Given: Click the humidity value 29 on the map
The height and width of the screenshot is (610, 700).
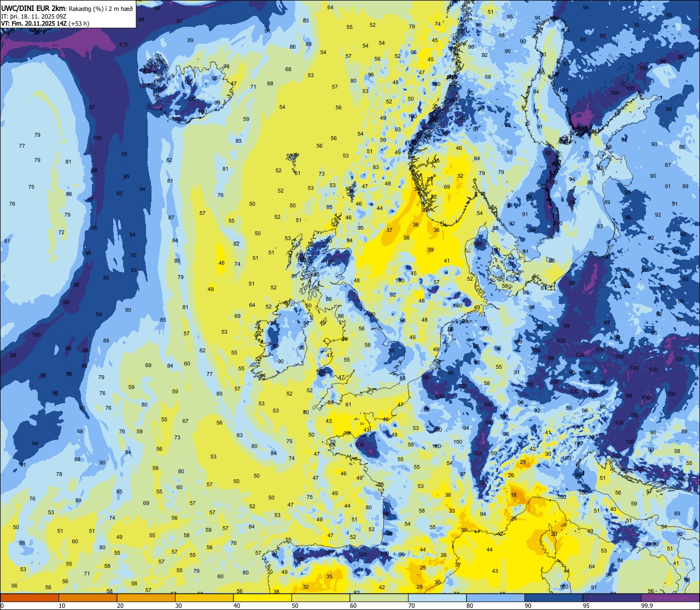Looking at the screenshot, I should pos(419,587).
